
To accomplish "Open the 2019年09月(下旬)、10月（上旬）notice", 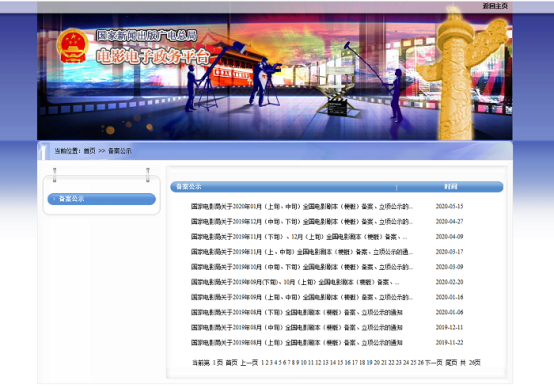I will pos(295,282).
